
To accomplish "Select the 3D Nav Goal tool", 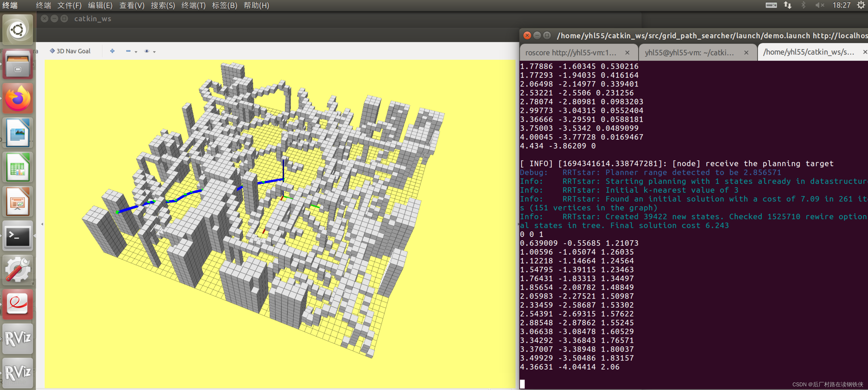I will (x=70, y=51).
